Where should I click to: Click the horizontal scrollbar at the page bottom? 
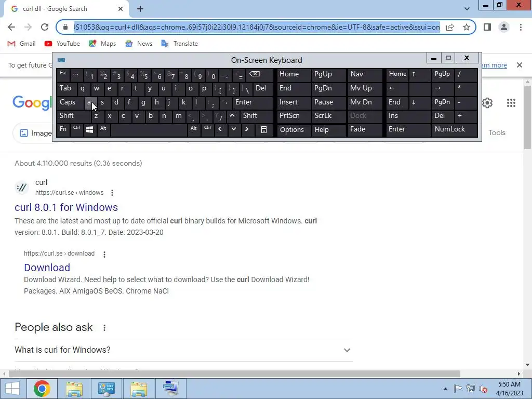(x=234, y=374)
